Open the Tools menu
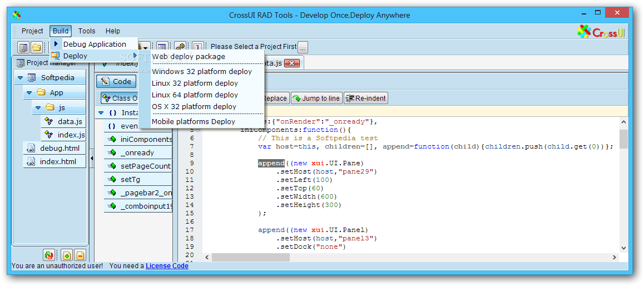 pos(87,31)
